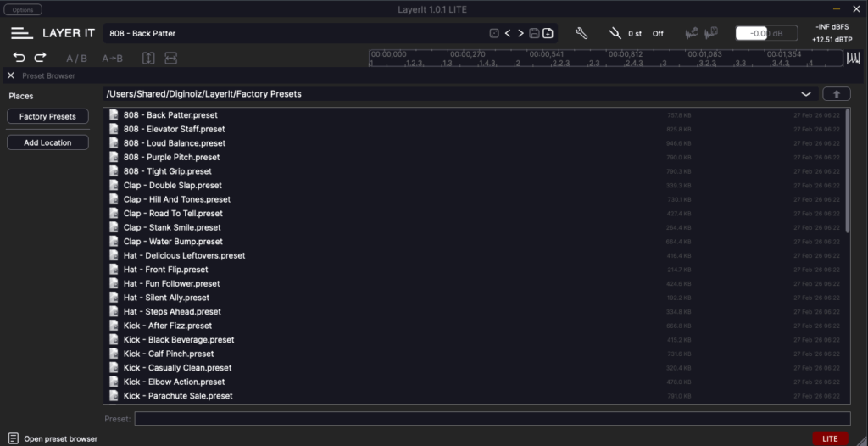The image size is (868, 446).
Task: Go to the previous preset arrow
Action: [508, 33]
